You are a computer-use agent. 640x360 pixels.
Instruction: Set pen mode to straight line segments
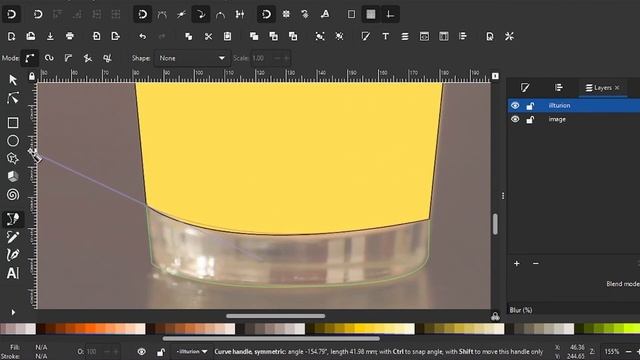click(x=88, y=58)
